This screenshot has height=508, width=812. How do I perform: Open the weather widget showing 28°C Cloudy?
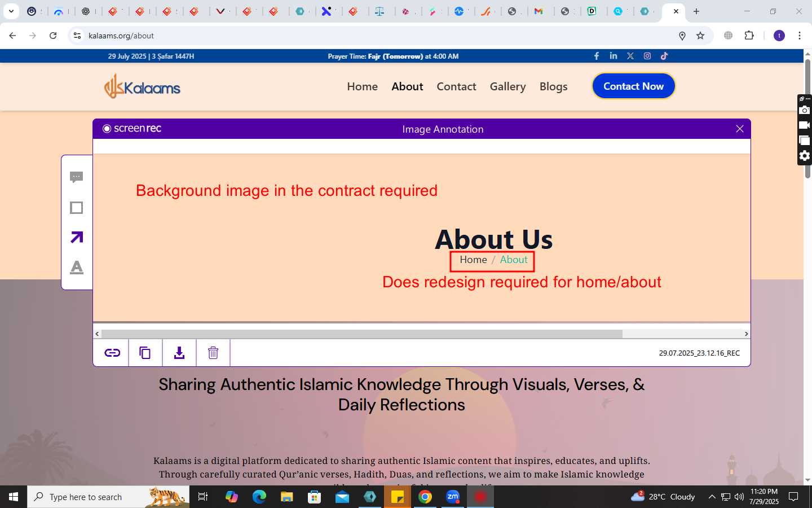[663, 497]
